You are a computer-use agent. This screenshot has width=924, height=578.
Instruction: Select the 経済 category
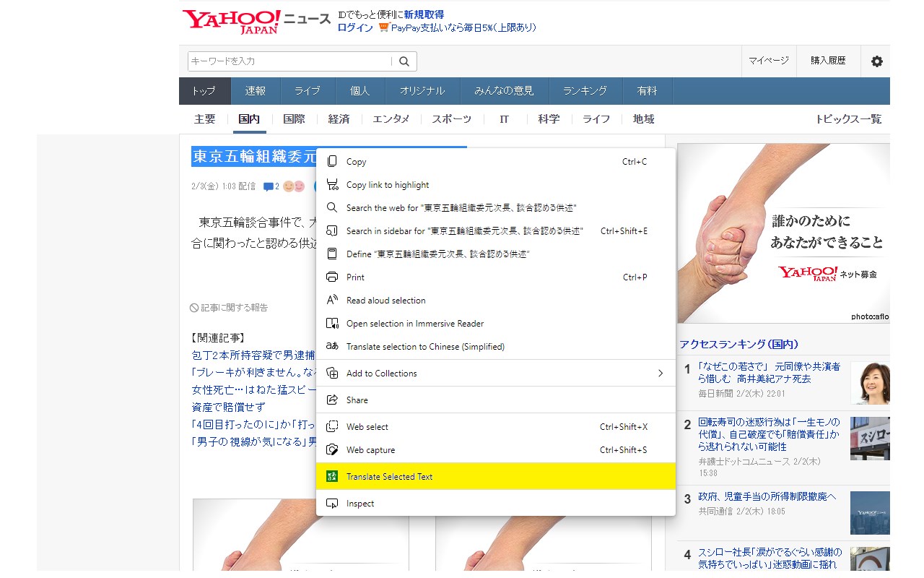click(339, 119)
